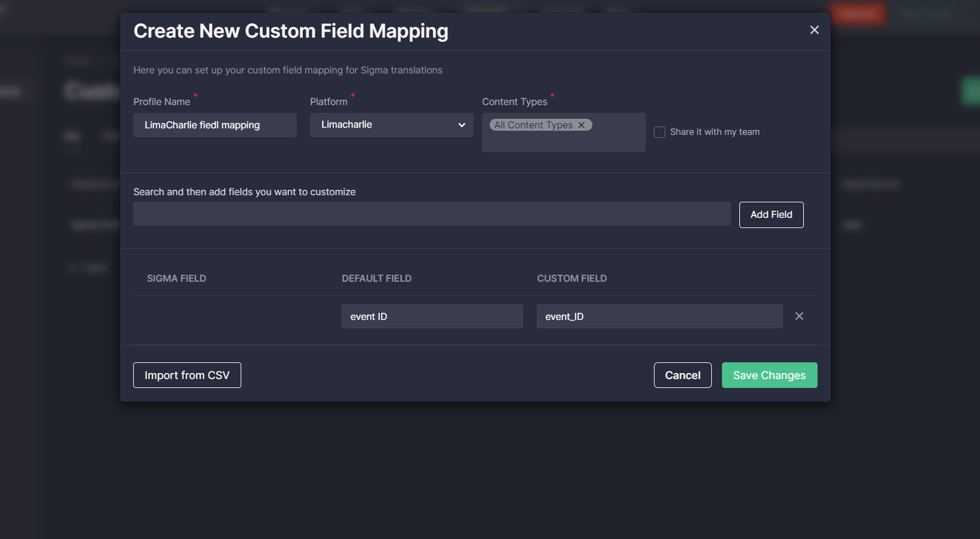Click Import from CSV button

[187, 375]
